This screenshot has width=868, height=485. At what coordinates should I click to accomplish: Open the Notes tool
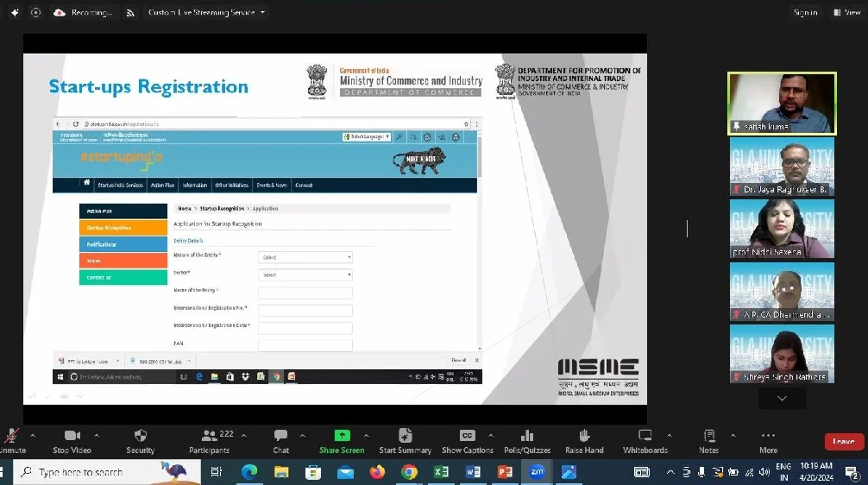click(708, 436)
